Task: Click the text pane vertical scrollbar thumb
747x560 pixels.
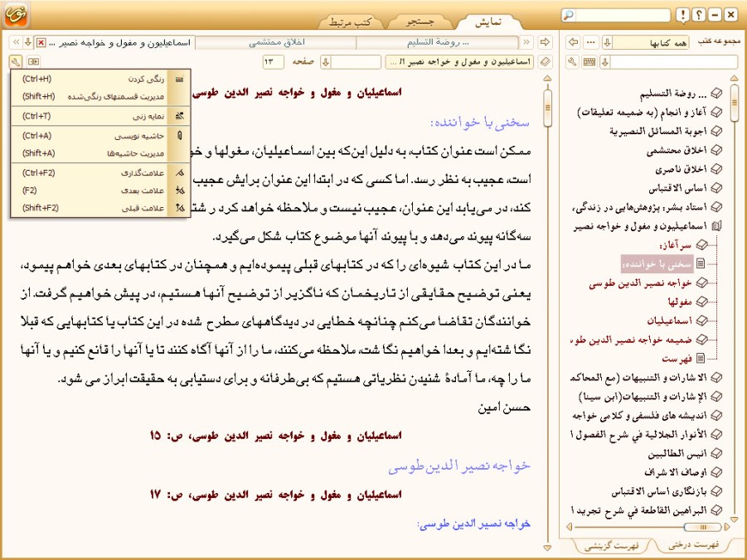Action: click(547, 108)
